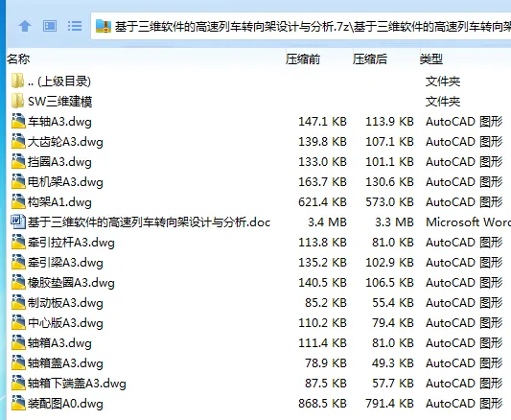Click the 3.3 MB compressed size value
511x420 pixels.
tap(394, 222)
